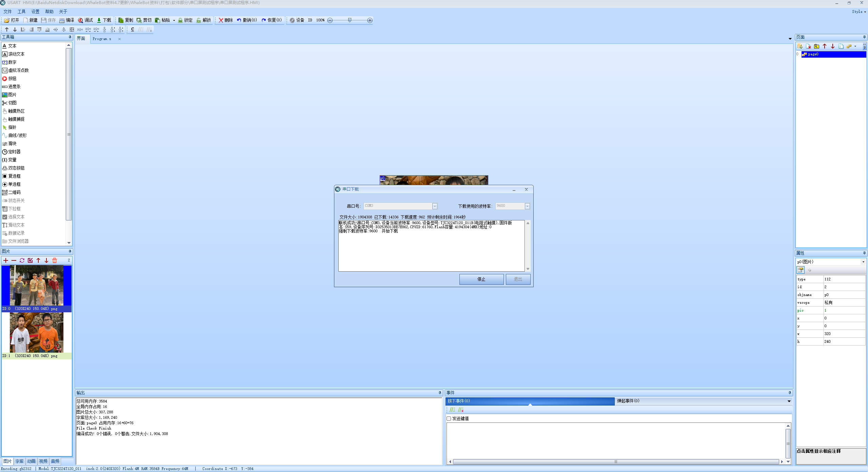Toggle the 发送键值 checkbox
Image resolution: width=868 pixels, height=472 pixels.
pos(449,418)
